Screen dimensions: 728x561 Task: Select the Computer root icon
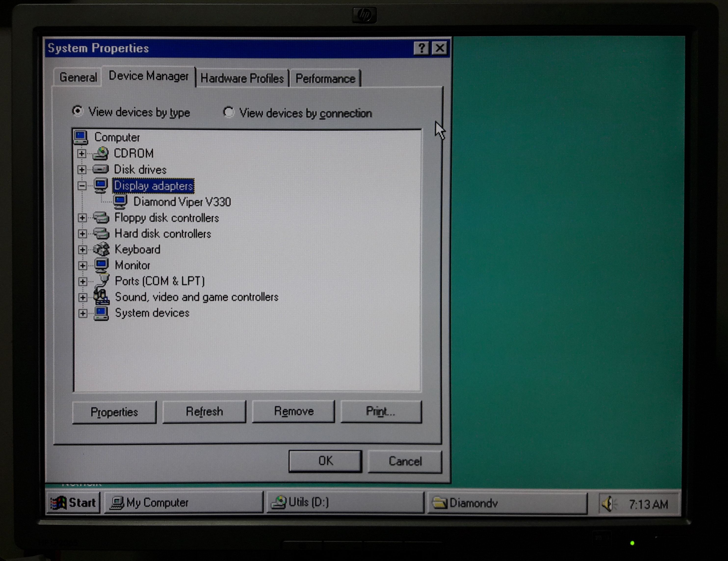tap(81, 137)
